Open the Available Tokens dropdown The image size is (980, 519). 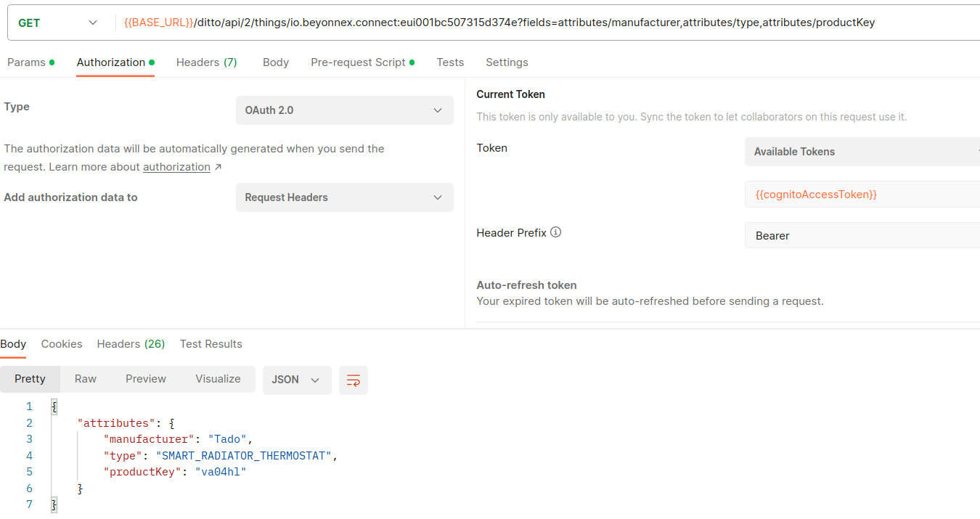(x=862, y=151)
